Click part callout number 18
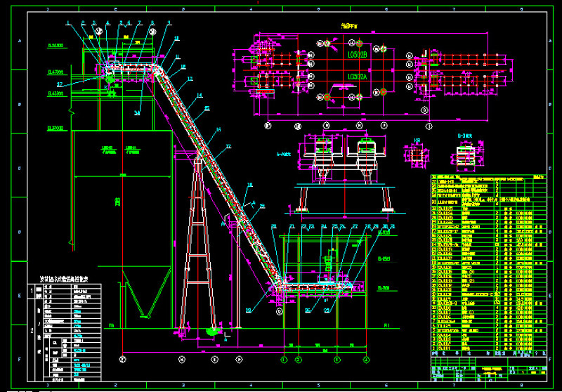The height and width of the screenshot is (392, 562). click(x=250, y=185)
